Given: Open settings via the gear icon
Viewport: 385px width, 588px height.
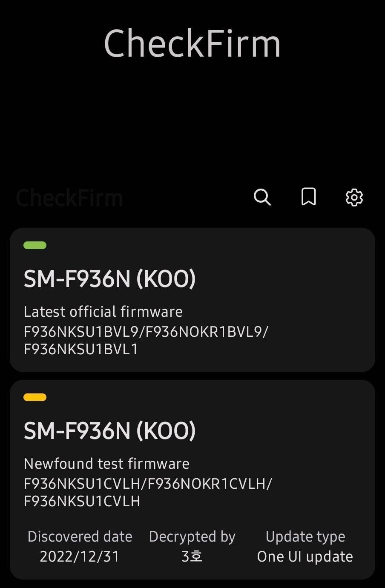Looking at the screenshot, I should pyautogui.click(x=354, y=197).
